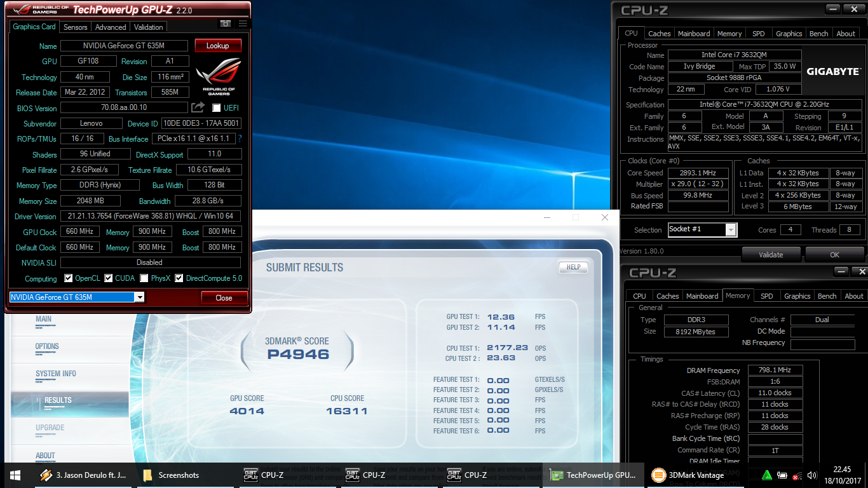Open the network connection tray icon

tap(797, 475)
